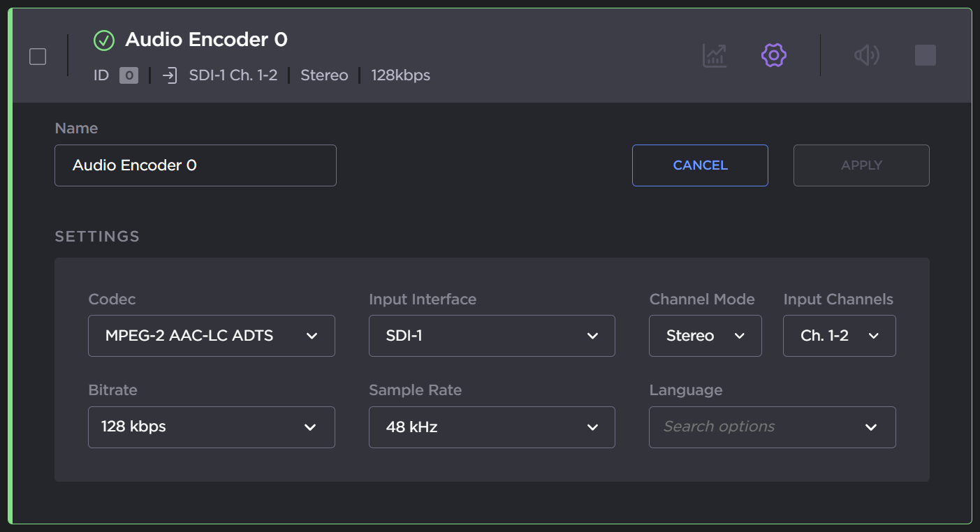The height and width of the screenshot is (532, 980).
Task: Click the ID badge showing 0
Action: [129, 75]
